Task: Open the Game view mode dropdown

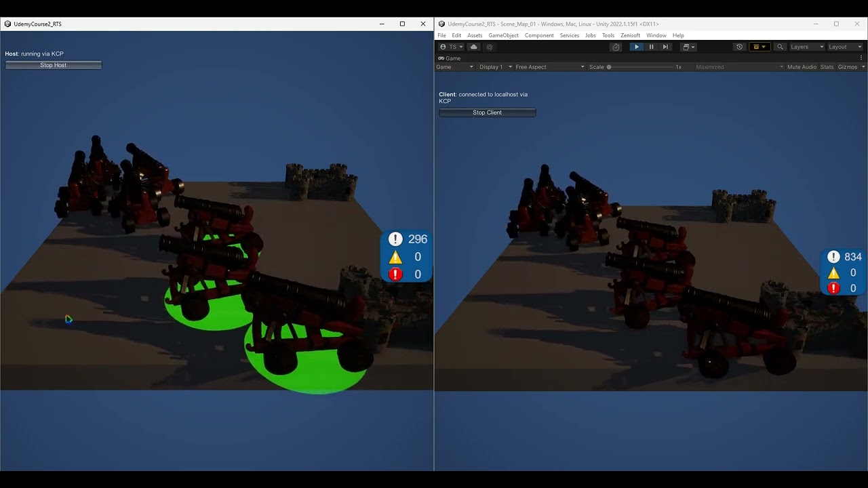Action: [454, 67]
